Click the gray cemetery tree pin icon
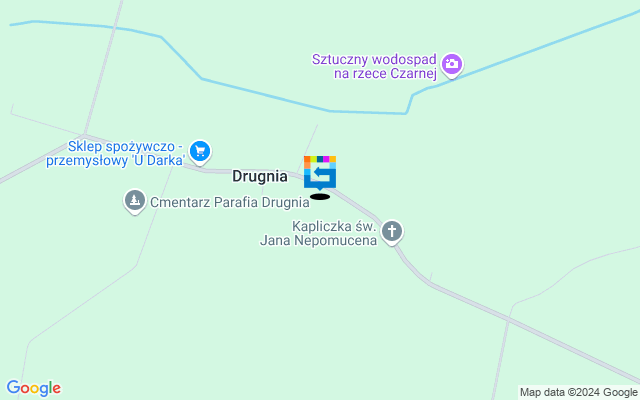 [x=135, y=201]
